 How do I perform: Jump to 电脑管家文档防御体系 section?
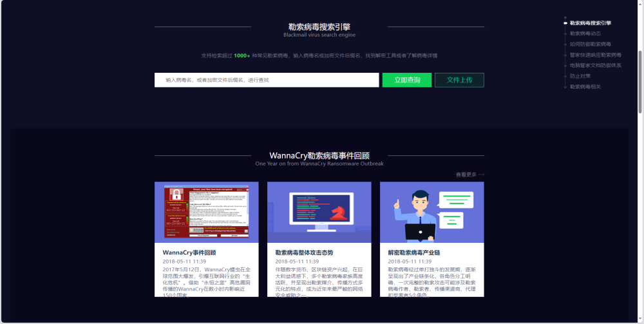(x=596, y=66)
